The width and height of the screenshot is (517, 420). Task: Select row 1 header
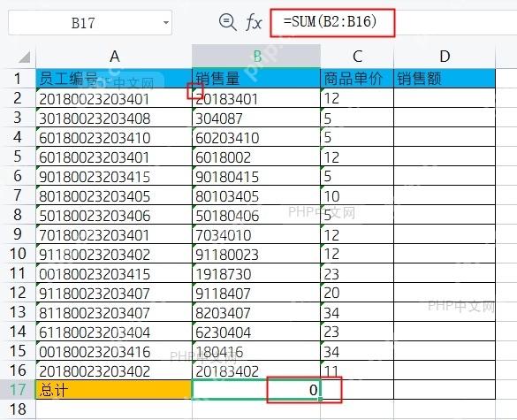pos(18,78)
